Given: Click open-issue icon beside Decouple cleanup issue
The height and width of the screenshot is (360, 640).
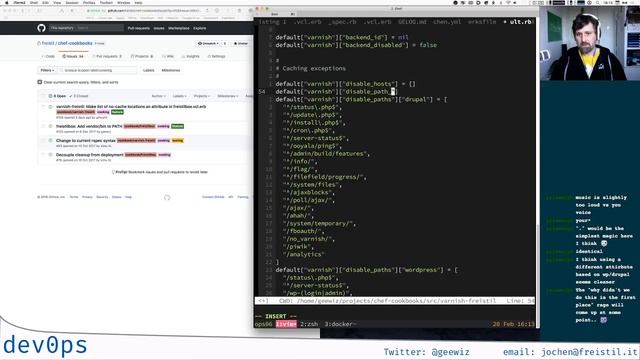Looking at the screenshot, I should pyautogui.click(x=51, y=155).
